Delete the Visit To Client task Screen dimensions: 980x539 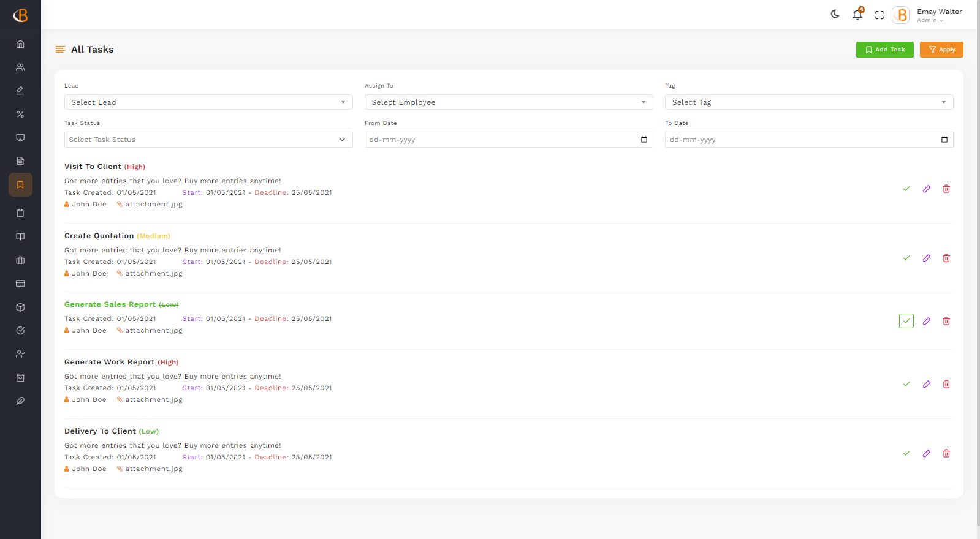click(946, 189)
